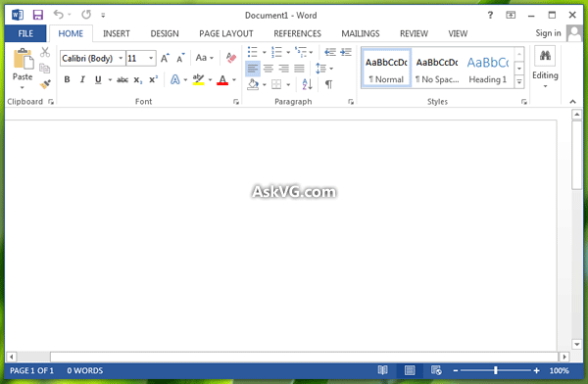Viewport: 588px width, 384px height.
Task: Open the Line Spacing dropdown
Action: tap(324, 69)
